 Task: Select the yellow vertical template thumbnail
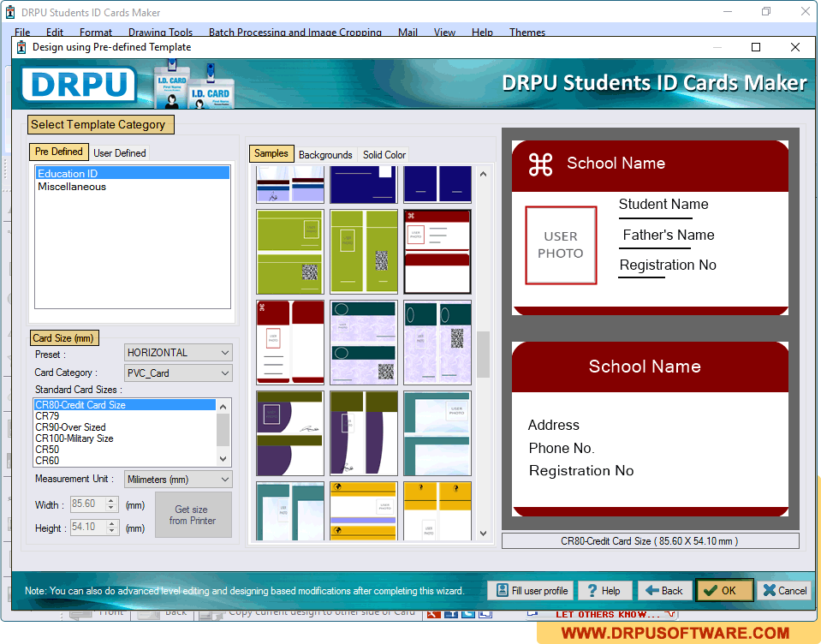point(437,511)
